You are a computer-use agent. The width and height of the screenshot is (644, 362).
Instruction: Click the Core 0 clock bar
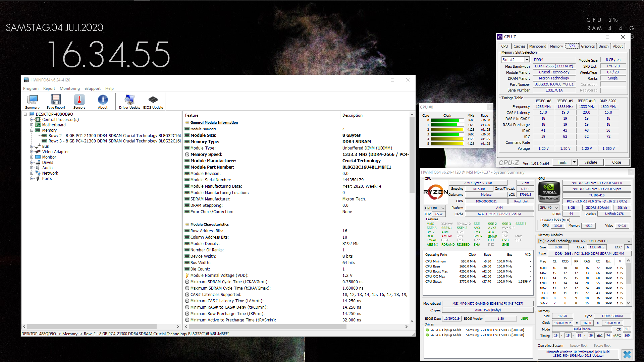click(447, 120)
